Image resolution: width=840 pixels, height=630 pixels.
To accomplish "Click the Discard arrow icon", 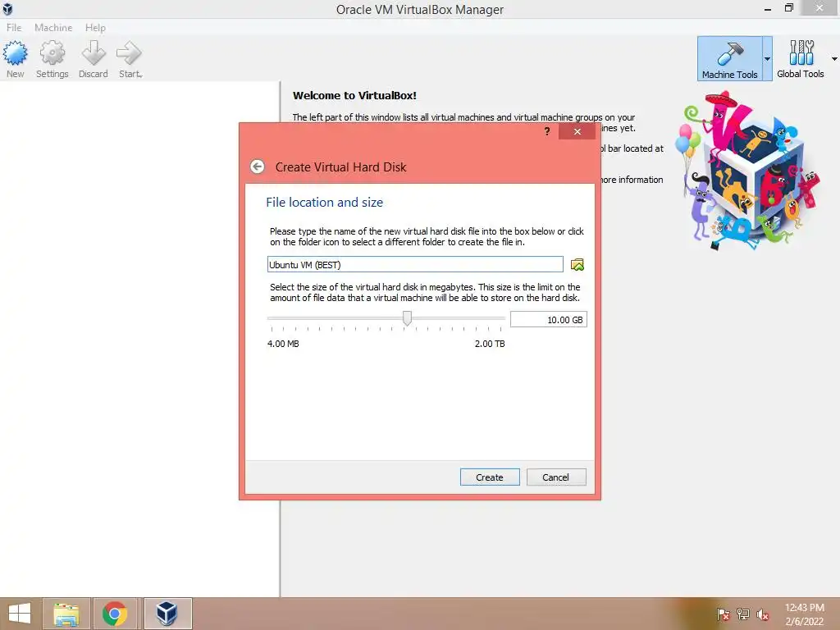I will tap(94, 59).
